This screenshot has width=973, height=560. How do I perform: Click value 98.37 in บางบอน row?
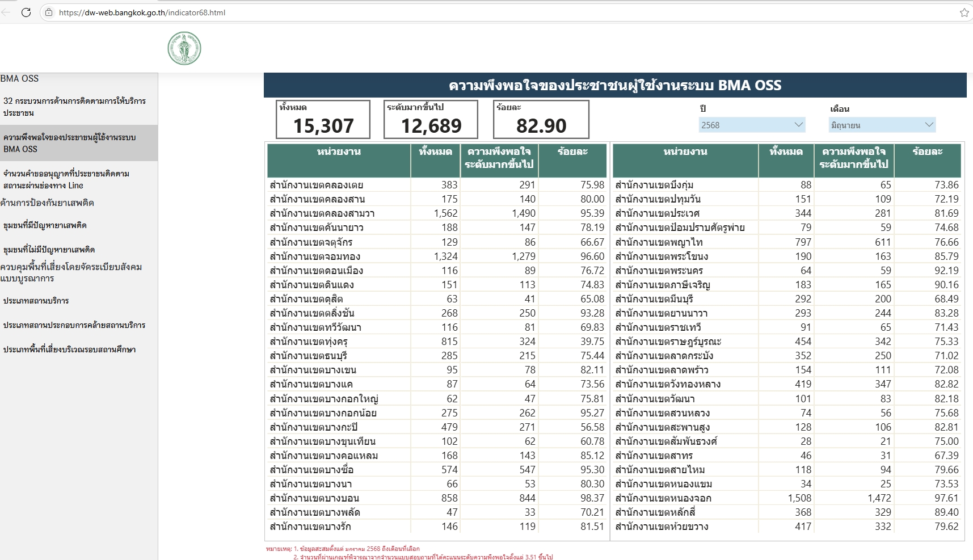coord(592,498)
